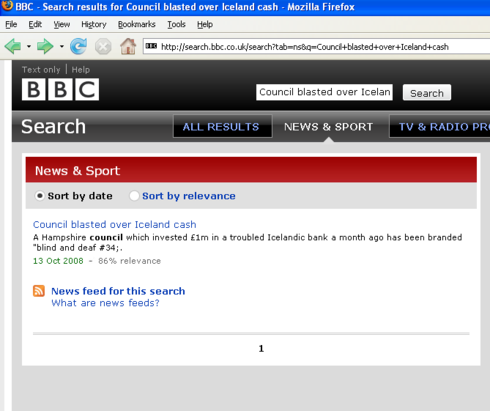Viewport: 490px width, 411px height.
Task: Click the BBC logo
Action: tap(60, 89)
